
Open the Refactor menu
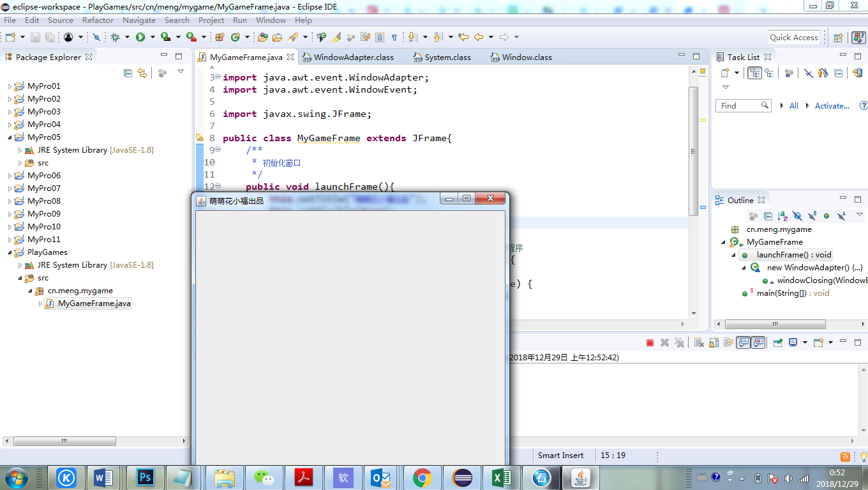point(98,20)
